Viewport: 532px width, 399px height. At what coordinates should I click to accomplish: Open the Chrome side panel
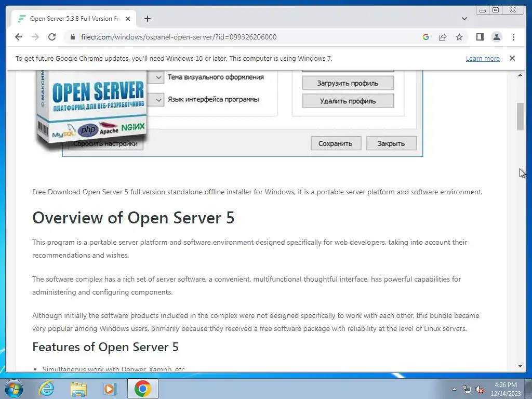pos(480,37)
